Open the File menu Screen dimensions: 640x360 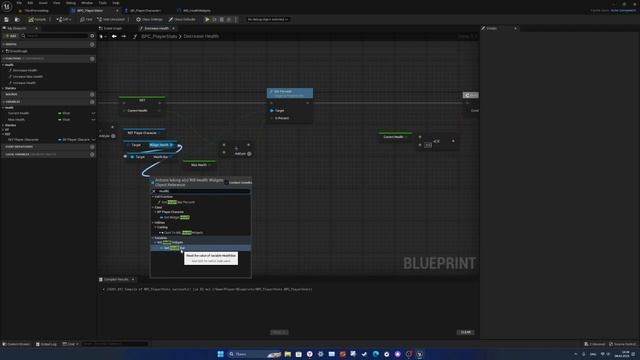pos(19,3)
